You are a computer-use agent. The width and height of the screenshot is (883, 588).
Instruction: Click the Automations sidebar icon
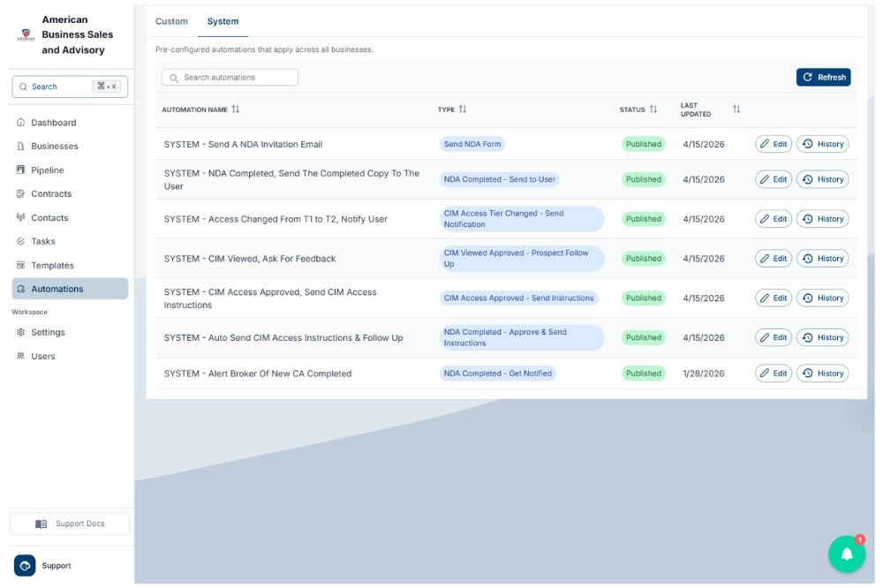click(21, 289)
